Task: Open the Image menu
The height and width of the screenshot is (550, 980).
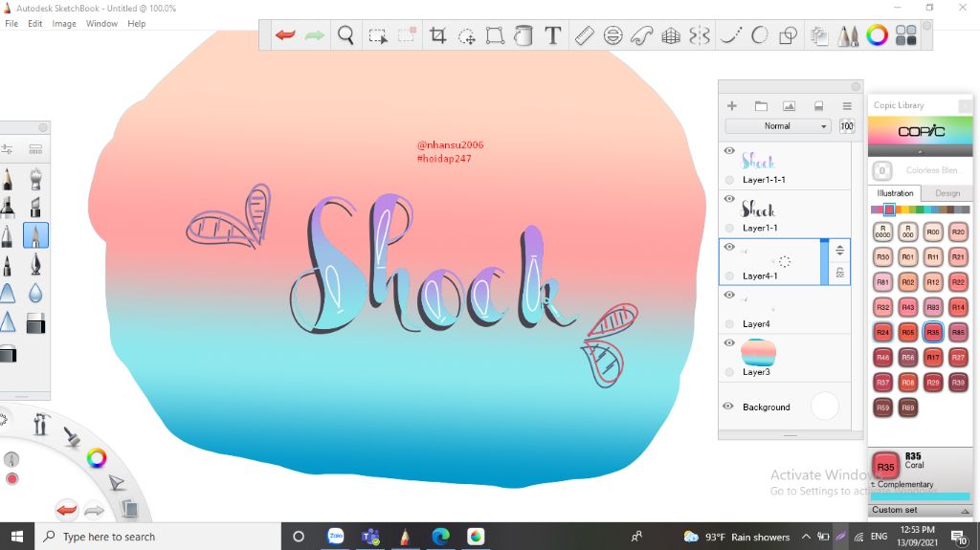Action: [64, 24]
